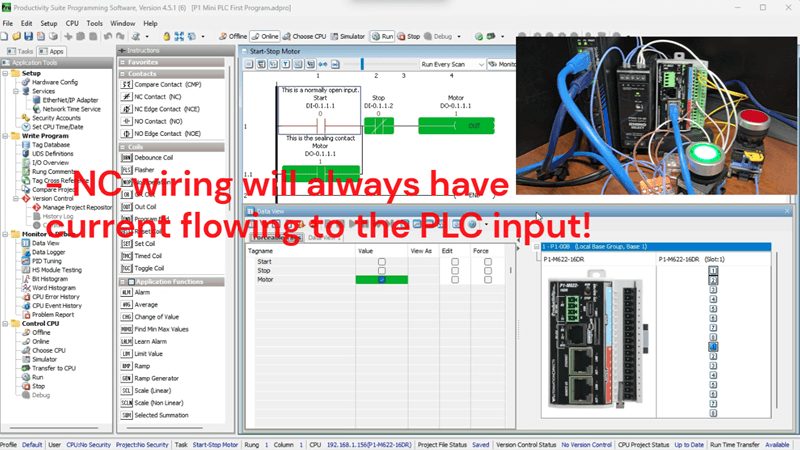Click the Run CPU toolbar button
800x450 pixels.
pyautogui.click(x=382, y=35)
